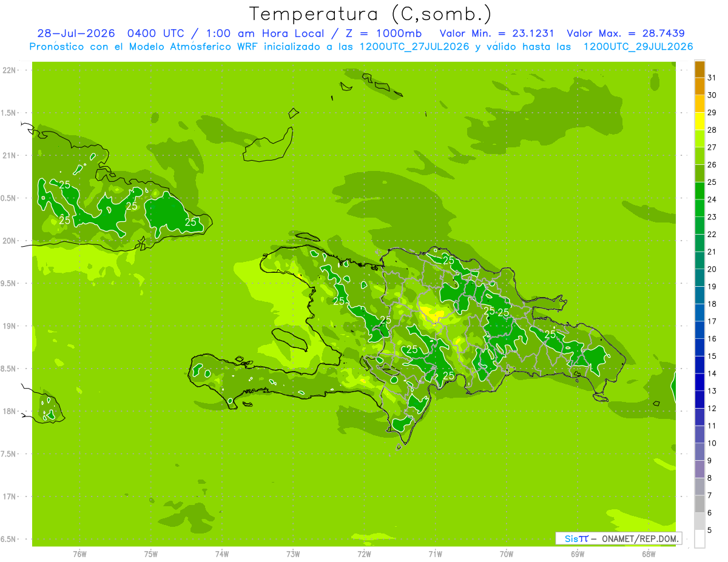This screenshot has height=562, width=728.
Task: Click the gray colorbar band between 6 and 7
Action: point(699,504)
